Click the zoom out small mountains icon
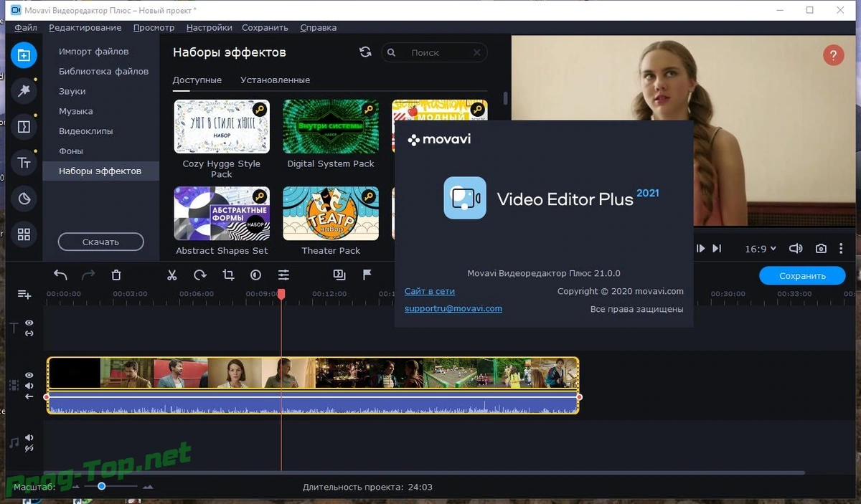Viewport: 861px width, 504px height. tap(75, 487)
